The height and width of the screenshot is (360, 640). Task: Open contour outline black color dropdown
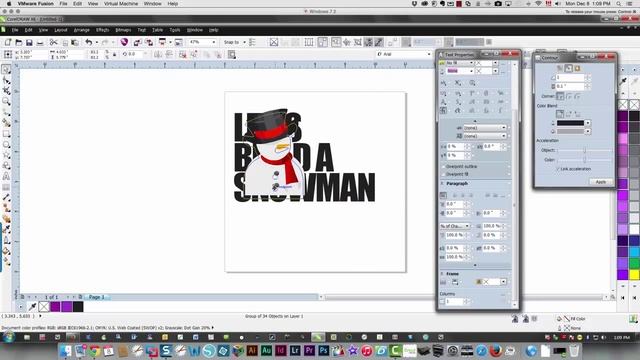pyautogui.click(x=587, y=123)
